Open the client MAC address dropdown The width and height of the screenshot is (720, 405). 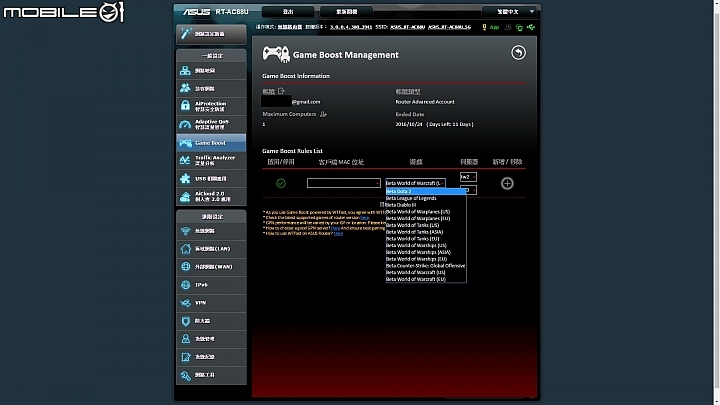[343, 183]
